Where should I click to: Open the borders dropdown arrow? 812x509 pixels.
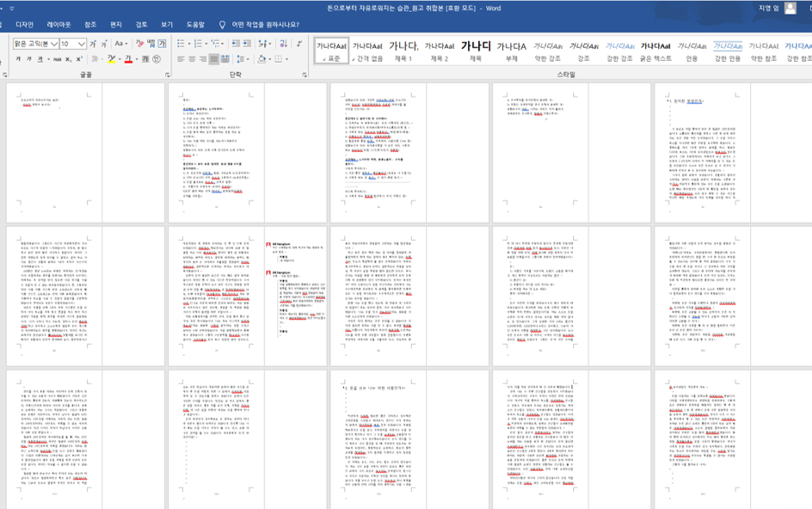[x=287, y=59]
